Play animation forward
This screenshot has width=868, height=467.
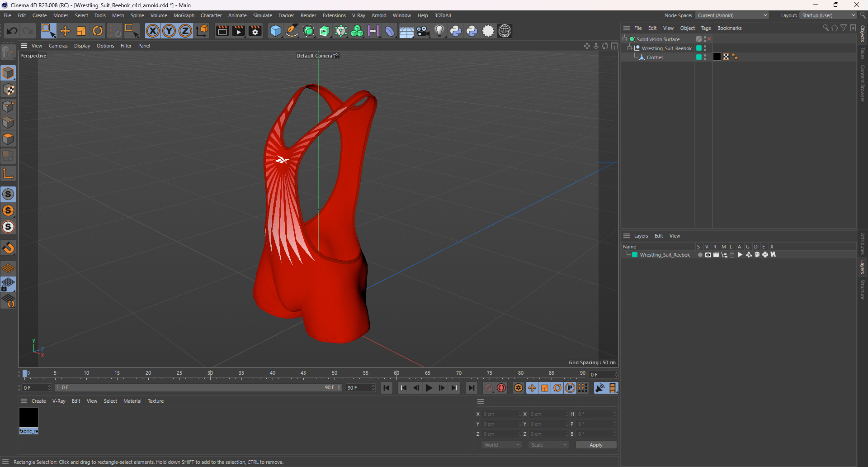coord(429,388)
